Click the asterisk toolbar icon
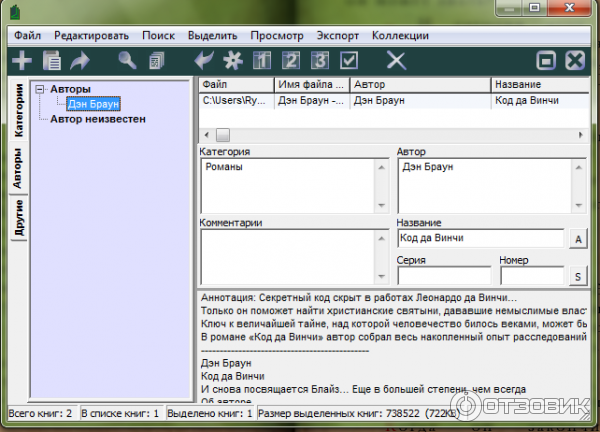 click(x=233, y=61)
